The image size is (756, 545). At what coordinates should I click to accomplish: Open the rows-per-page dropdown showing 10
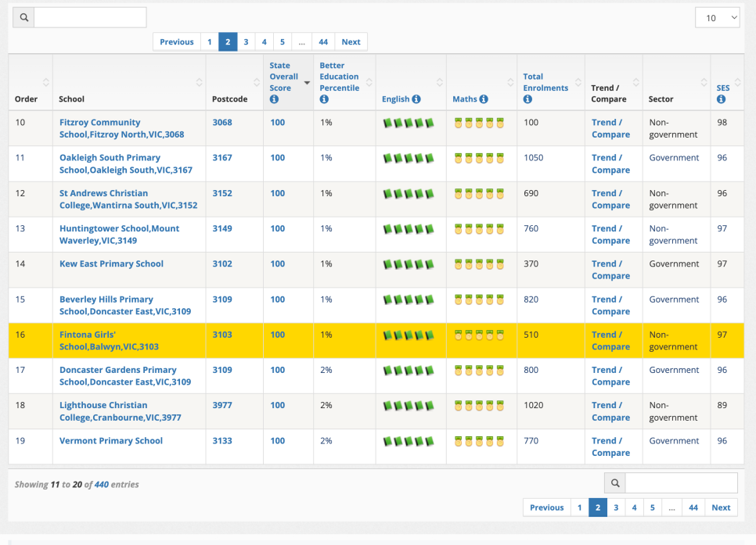click(x=717, y=17)
